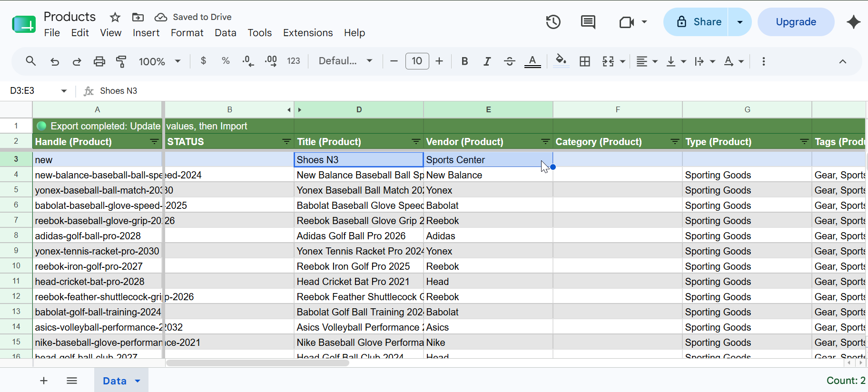Undo the last action

tap(55, 61)
